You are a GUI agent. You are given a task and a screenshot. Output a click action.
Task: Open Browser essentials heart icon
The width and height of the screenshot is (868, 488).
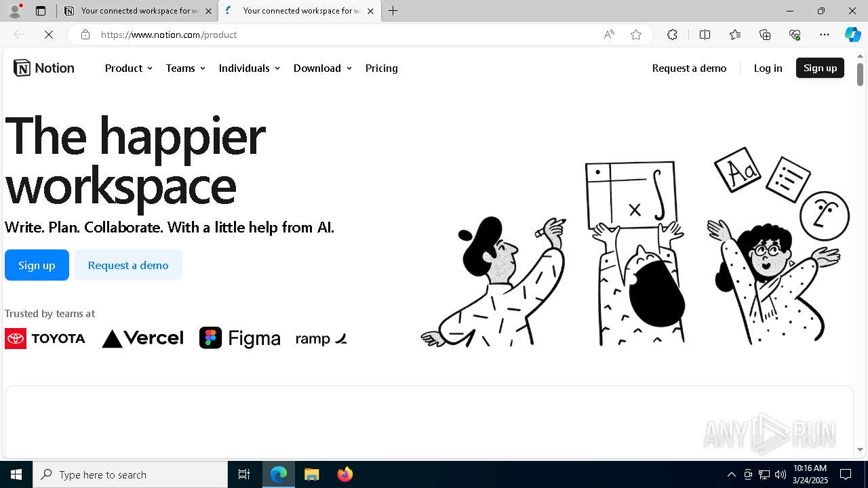(795, 35)
